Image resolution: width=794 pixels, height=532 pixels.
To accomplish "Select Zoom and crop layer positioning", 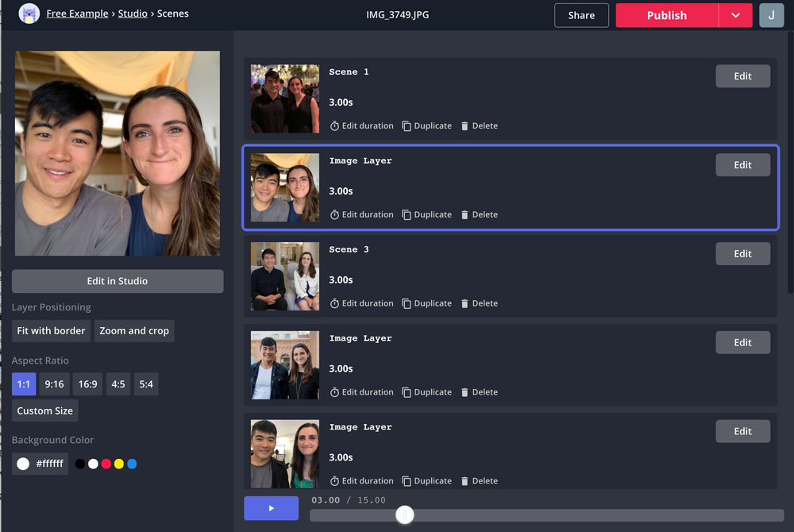I will click(134, 330).
